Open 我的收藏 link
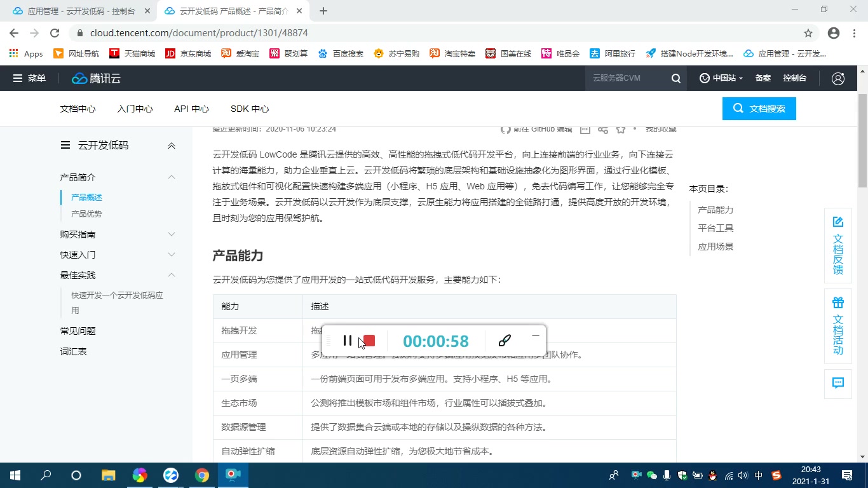The width and height of the screenshot is (868, 488). tap(661, 129)
